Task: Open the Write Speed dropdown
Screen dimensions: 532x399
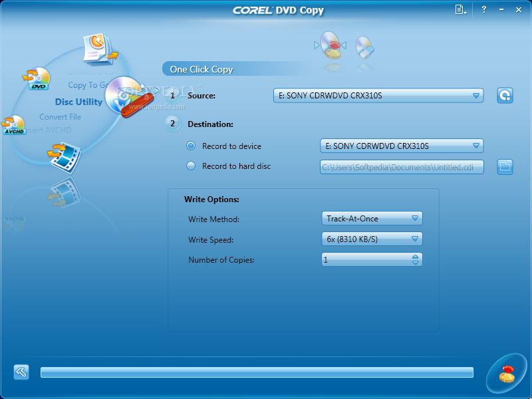Action: [x=372, y=239]
